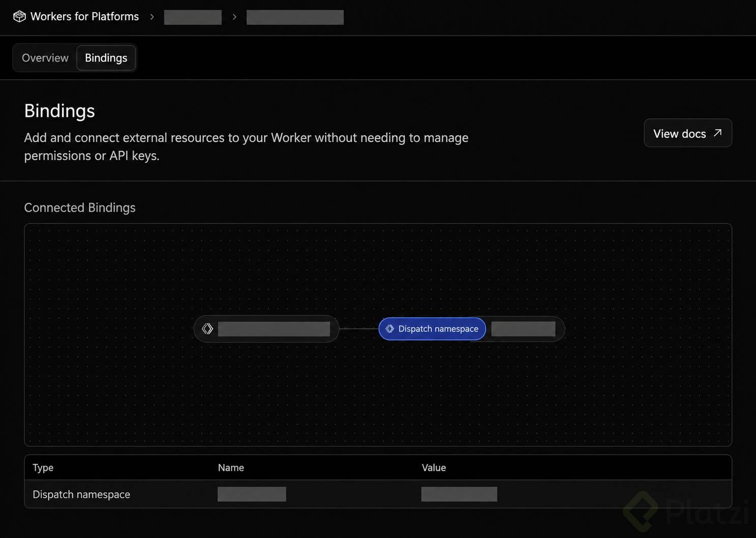Select the Dispatch namespace table row text
The height and width of the screenshot is (538, 756).
(81, 494)
